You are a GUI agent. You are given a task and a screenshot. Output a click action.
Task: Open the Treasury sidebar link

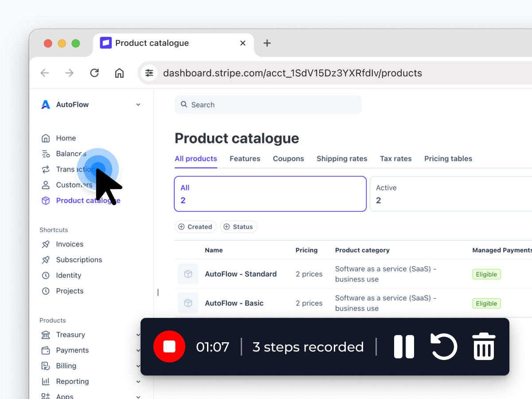(x=70, y=335)
